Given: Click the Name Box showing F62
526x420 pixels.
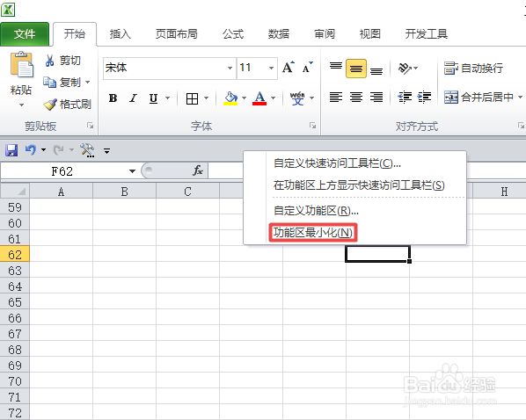Looking at the screenshot, I should 62,171.
